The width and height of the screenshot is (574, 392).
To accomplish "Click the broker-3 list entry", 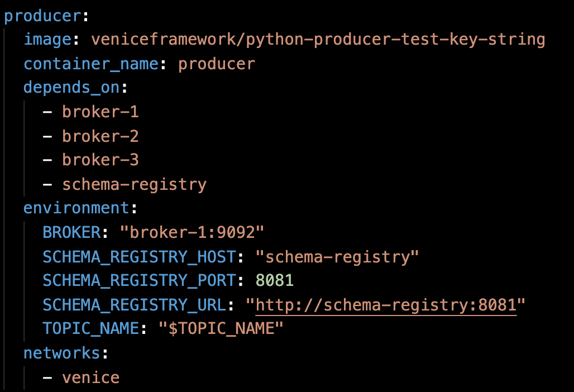I will point(101,160).
